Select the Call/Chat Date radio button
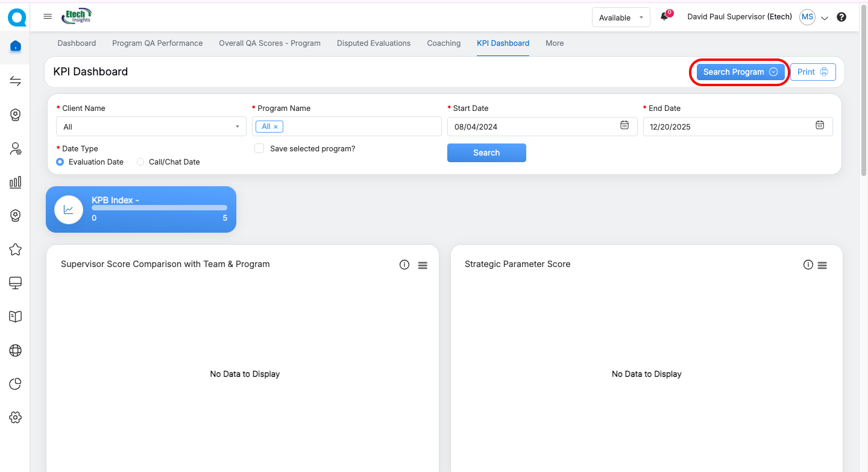This screenshot has width=868, height=472. coord(140,162)
